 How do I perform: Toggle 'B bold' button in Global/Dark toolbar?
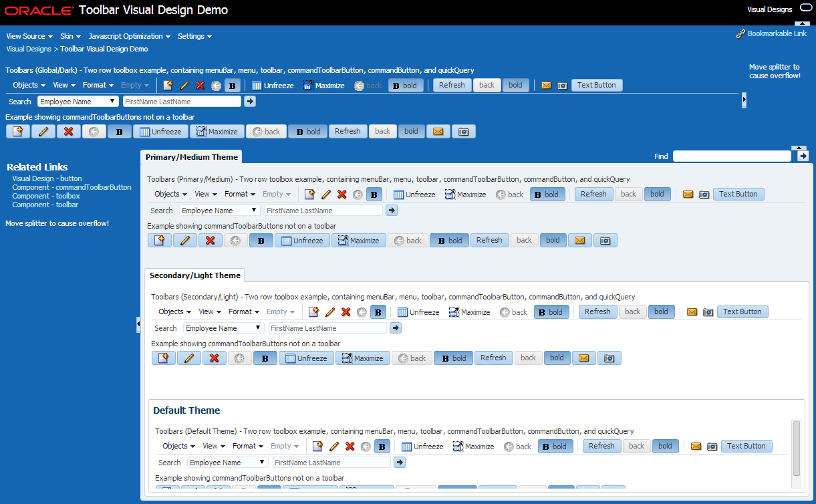[406, 85]
